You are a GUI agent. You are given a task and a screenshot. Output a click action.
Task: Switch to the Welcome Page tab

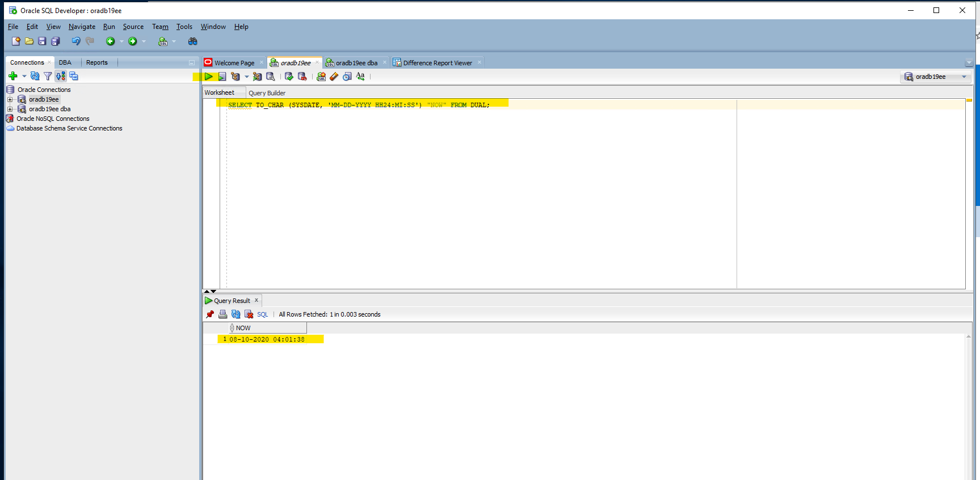pos(234,63)
